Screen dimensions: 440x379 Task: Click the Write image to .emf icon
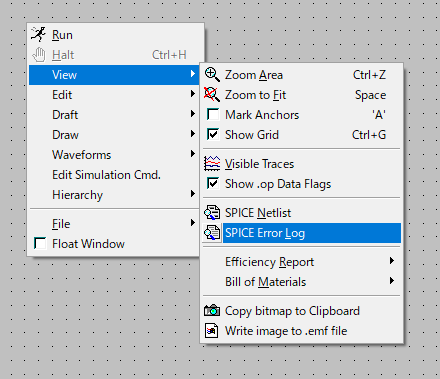pyautogui.click(x=212, y=331)
